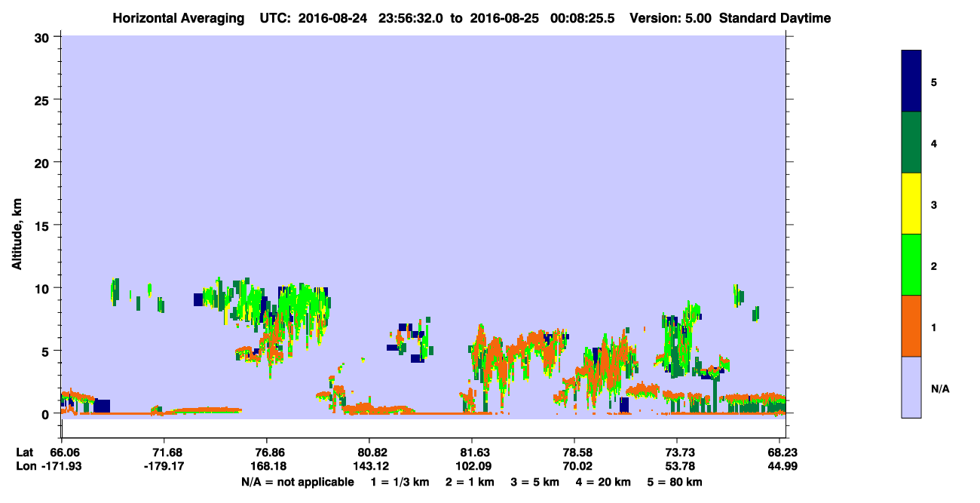Viewport: 980px width, 503px height.
Task: Click longitude value 168.18
Action: pyautogui.click(x=267, y=466)
